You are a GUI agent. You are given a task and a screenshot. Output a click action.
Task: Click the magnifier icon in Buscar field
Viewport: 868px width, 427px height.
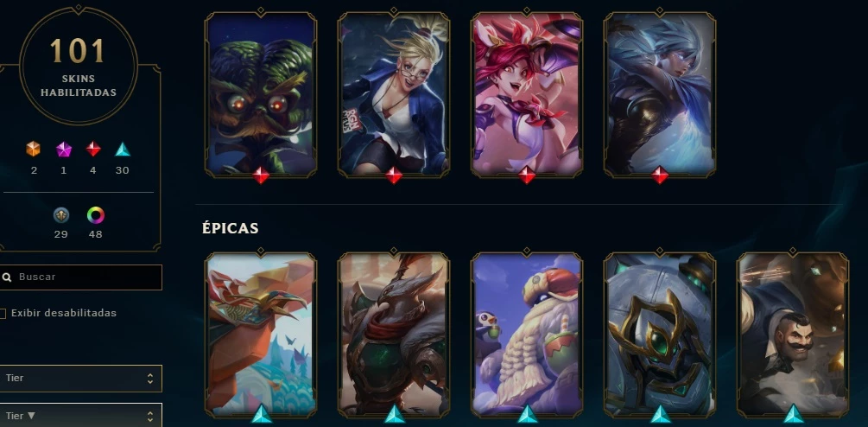(7, 277)
